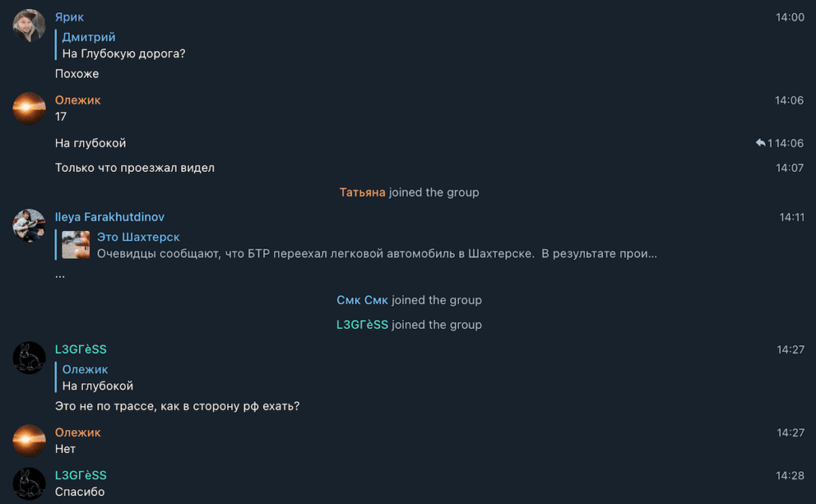Click Ileya Farakhutdinov's profile photo
816x504 pixels.
29,225
